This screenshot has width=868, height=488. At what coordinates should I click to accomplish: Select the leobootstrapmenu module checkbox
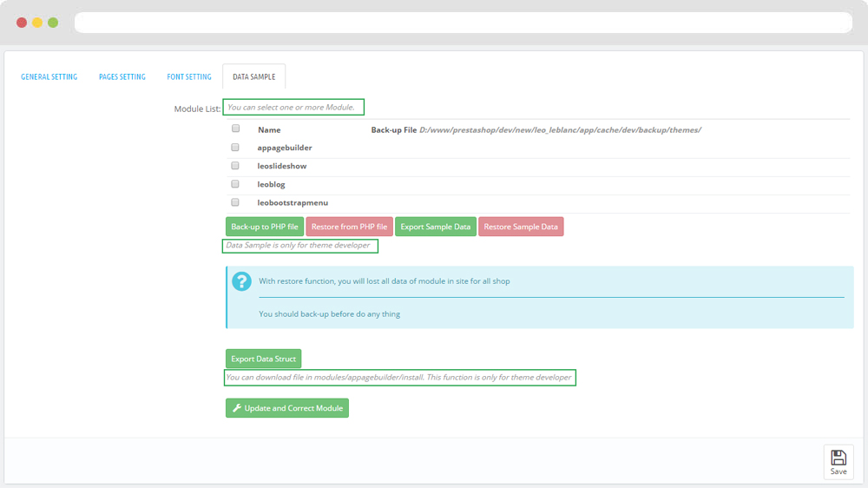[x=235, y=202]
